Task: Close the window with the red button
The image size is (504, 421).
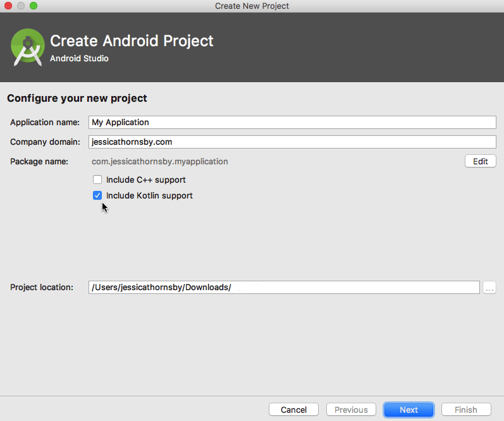Action: coord(8,6)
